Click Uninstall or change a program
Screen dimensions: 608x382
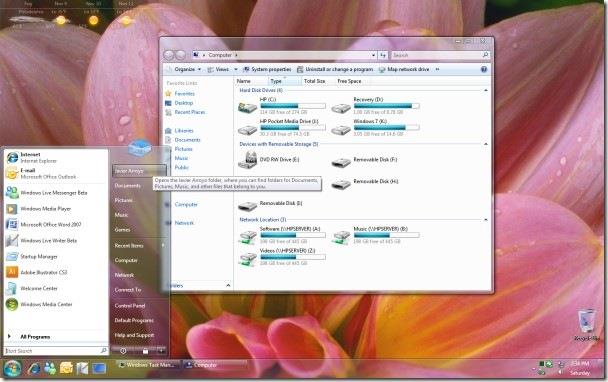335,69
